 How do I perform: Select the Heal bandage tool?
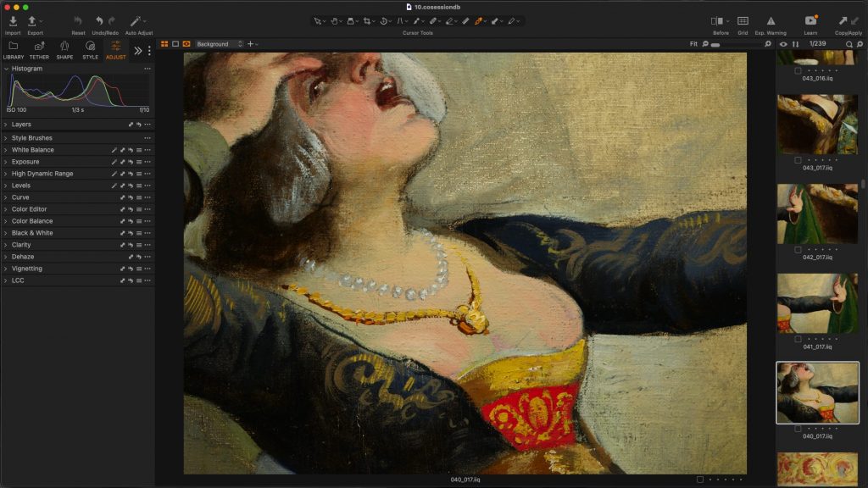click(x=433, y=21)
